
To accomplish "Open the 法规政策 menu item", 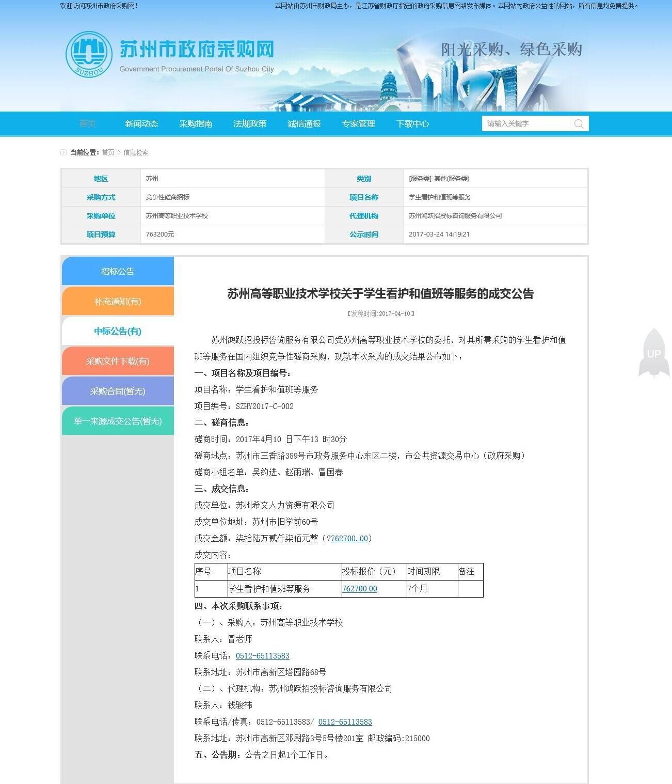I will (250, 123).
